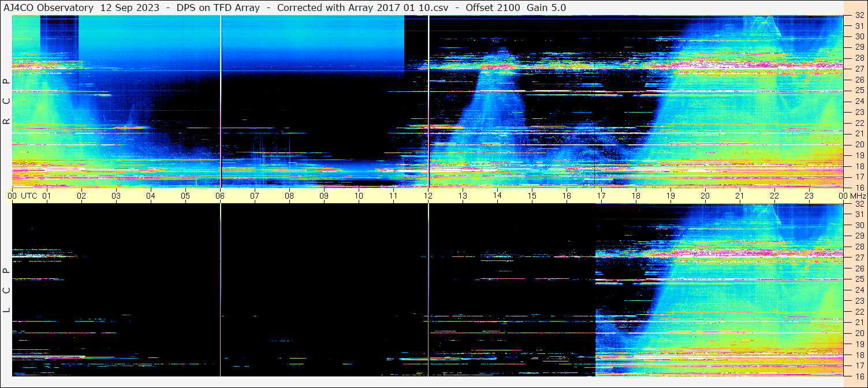Pick the 13 hour tick label
Screen dimensions: 868x388
[x=463, y=196]
